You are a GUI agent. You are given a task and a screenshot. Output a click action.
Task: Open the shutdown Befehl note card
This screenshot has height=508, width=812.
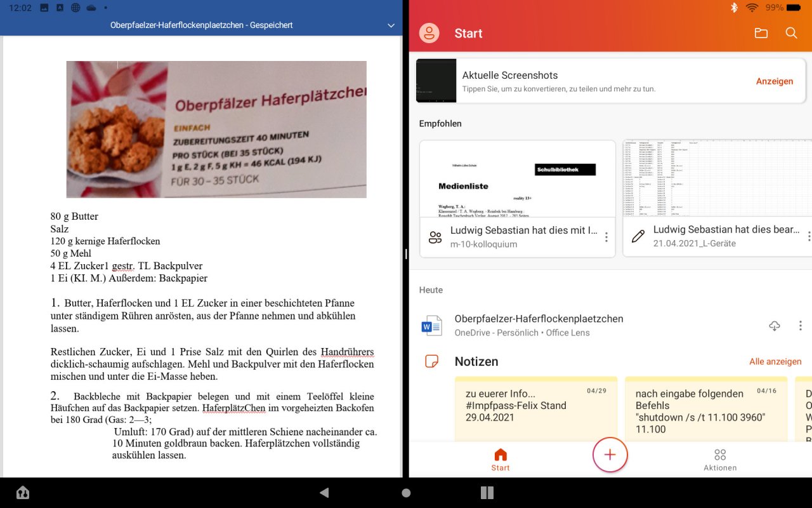click(706, 409)
